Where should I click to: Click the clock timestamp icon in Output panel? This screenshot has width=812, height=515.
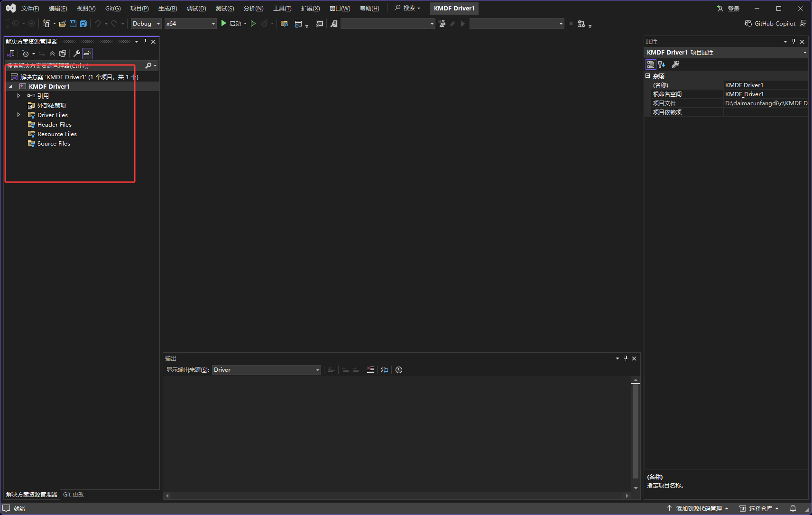point(399,370)
